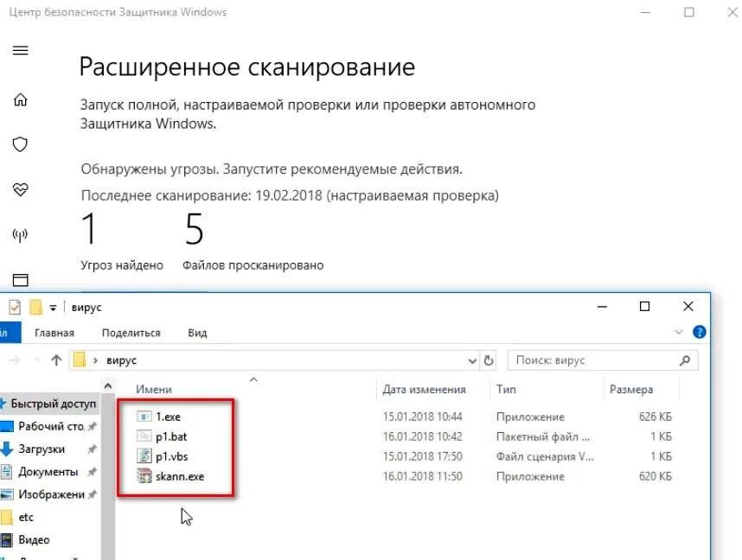Screen dimensions: 742x560
Task: Open Firewall & network protection icon
Action: [x=20, y=234]
